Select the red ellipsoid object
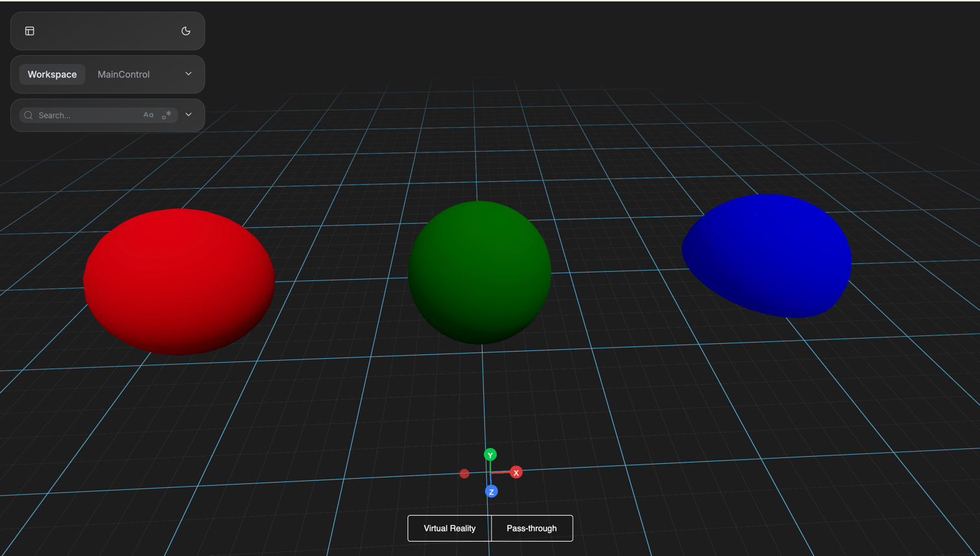Screen dimensions: 980x556 coord(179,282)
